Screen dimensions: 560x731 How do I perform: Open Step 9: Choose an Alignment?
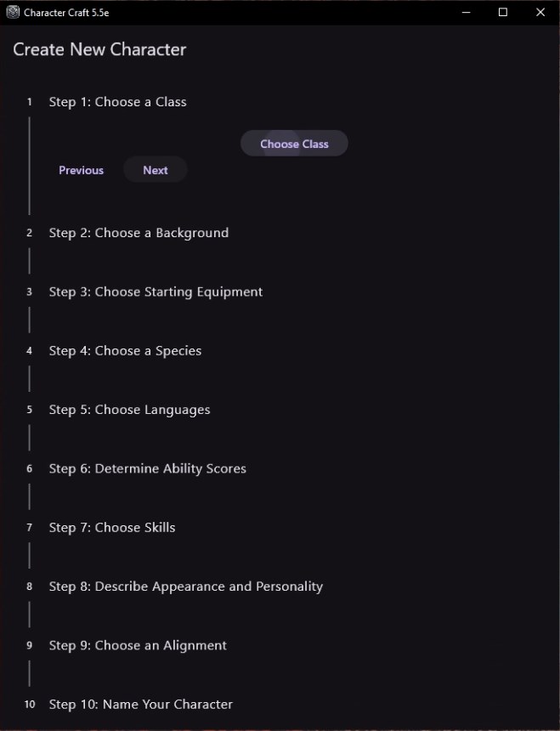coord(138,645)
